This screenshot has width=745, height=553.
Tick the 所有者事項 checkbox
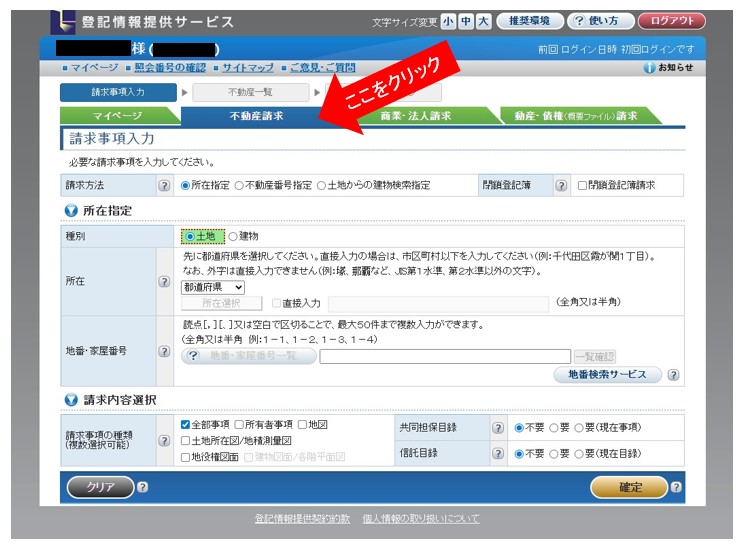tap(240, 424)
